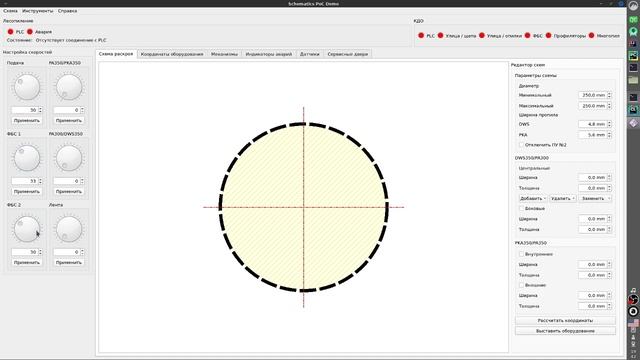Click the diamond-shaped icon in the dock
This screenshot has height=360, width=640.
click(633, 123)
